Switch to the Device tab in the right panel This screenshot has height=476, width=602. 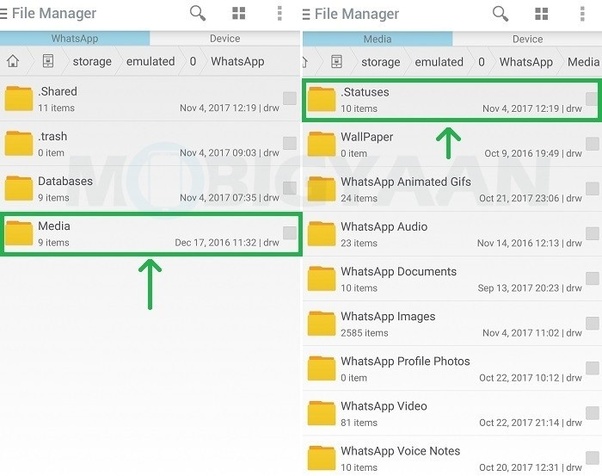coord(528,39)
